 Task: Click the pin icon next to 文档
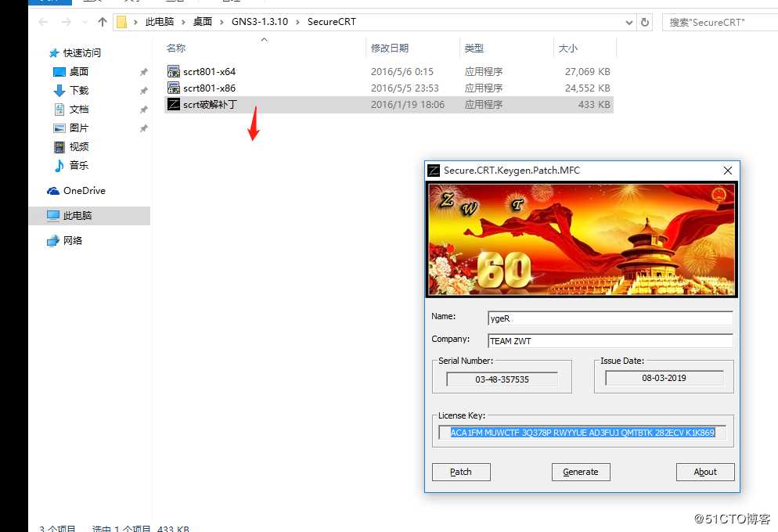pos(143,110)
